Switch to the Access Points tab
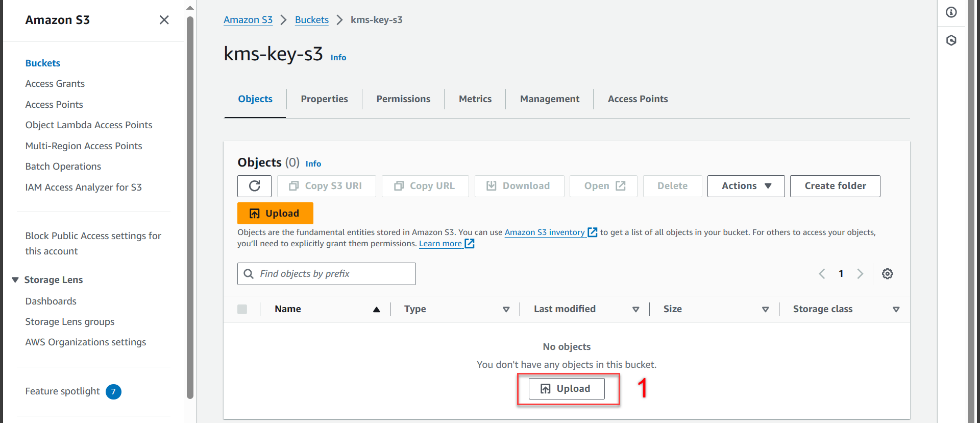The height and width of the screenshot is (423, 980). (638, 99)
